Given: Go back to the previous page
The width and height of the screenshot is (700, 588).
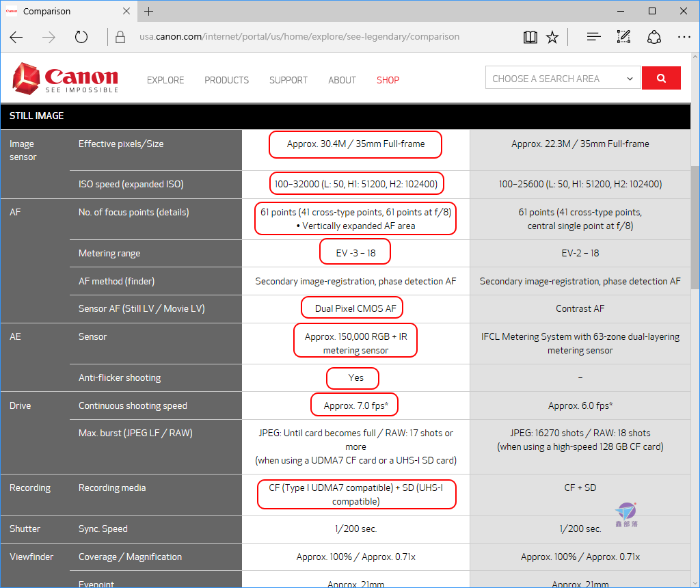Looking at the screenshot, I should [16, 37].
